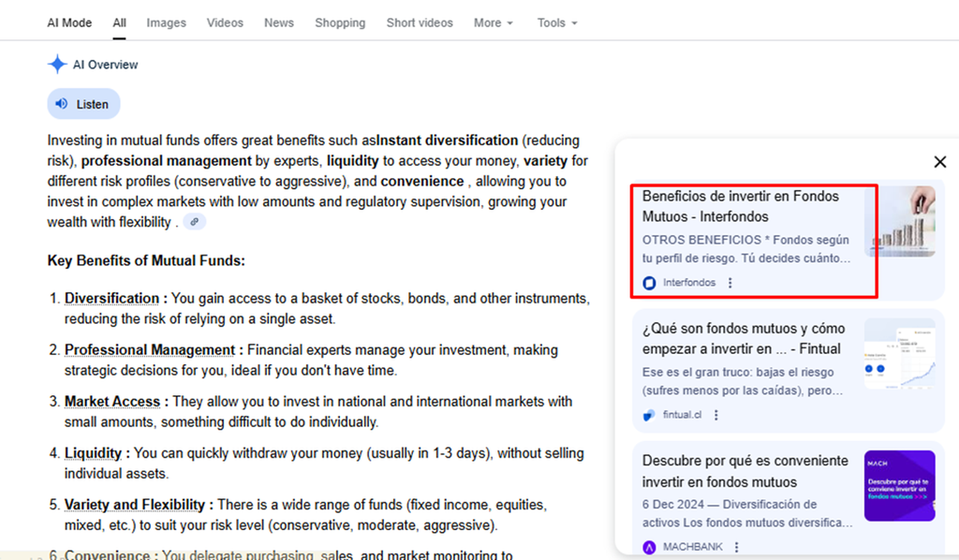Open the three-dot menu next to Interfondos
959x560 pixels.
[730, 283]
